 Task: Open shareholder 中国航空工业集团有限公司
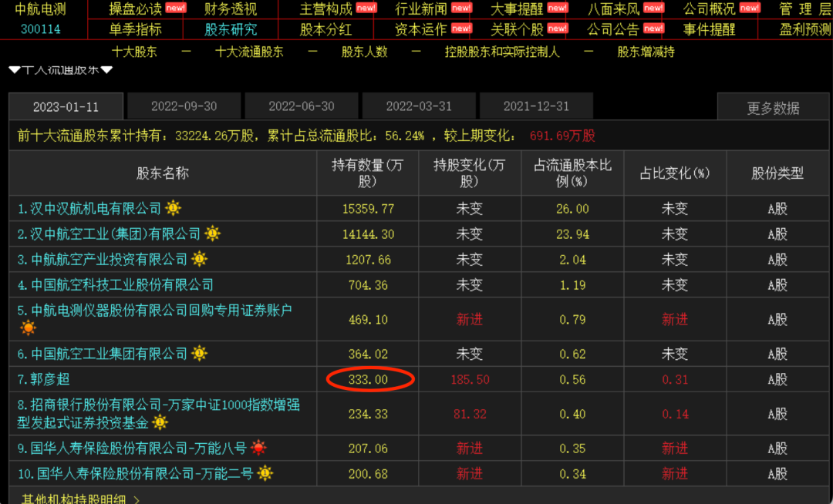click(x=103, y=354)
